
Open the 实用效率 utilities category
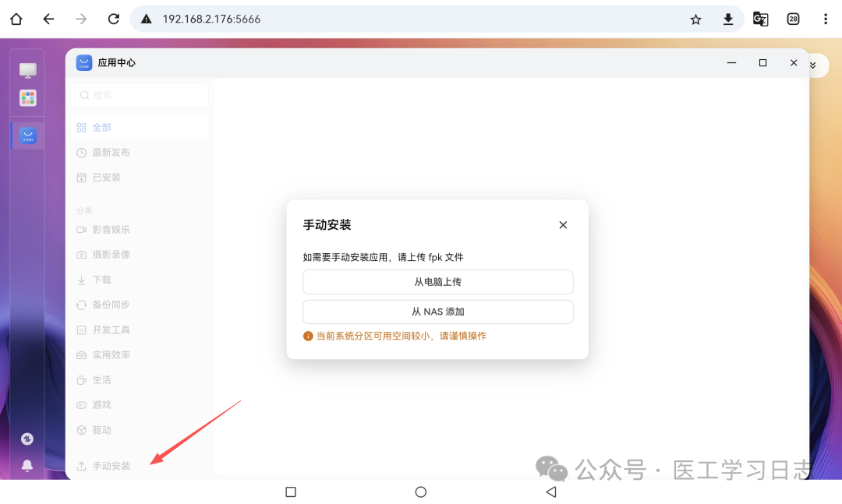tap(111, 354)
